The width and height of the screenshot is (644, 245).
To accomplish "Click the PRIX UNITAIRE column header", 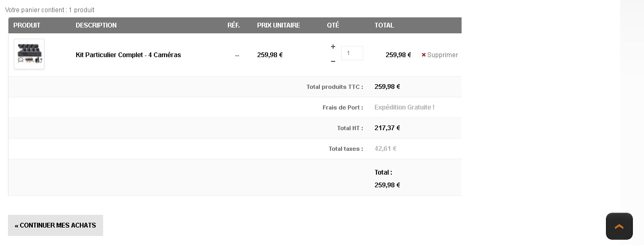I will [279, 25].
